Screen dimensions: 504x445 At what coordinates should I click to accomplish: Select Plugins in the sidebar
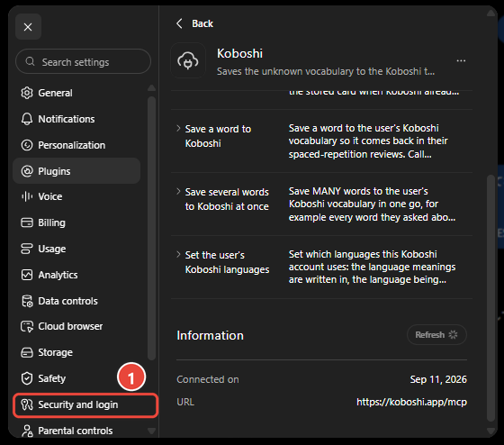76,171
